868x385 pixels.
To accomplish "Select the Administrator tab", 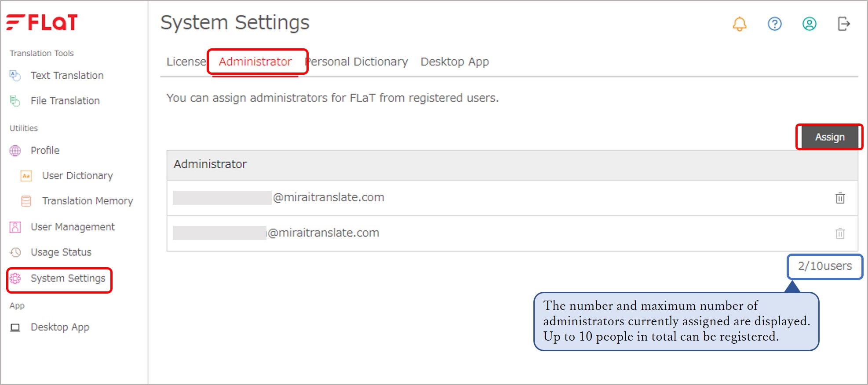I will 255,62.
